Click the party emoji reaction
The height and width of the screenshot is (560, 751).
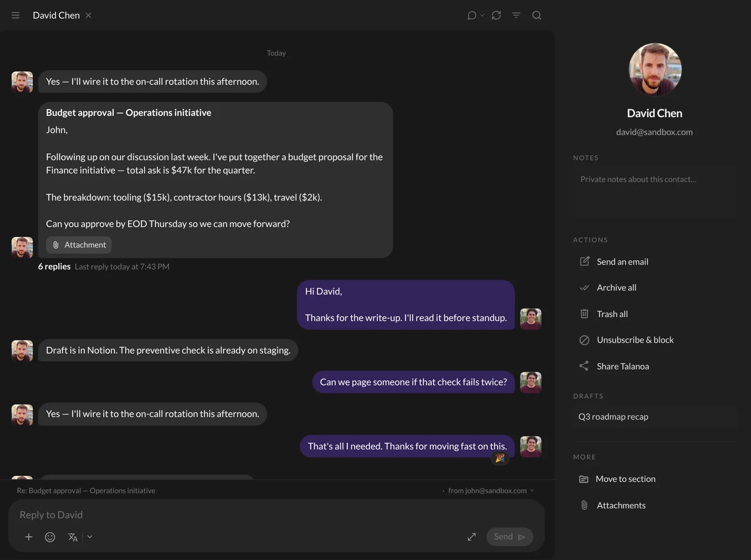point(500,458)
